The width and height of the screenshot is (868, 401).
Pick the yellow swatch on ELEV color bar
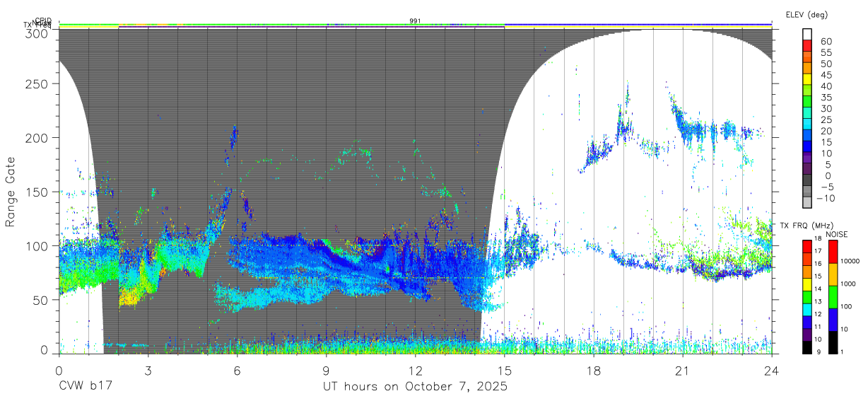(x=808, y=79)
